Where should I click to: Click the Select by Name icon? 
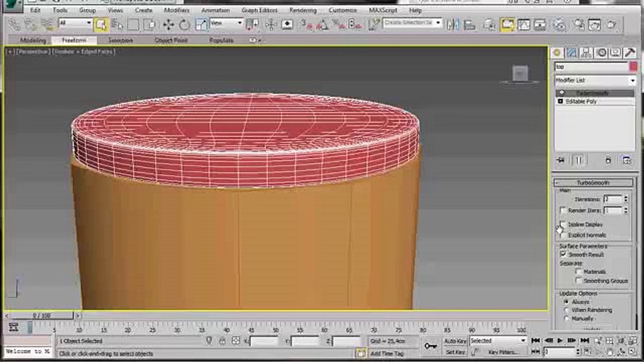(117, 24)
